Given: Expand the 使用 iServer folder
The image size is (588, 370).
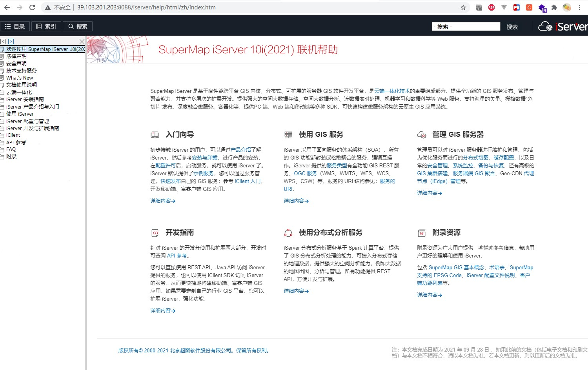Looking at the screenshot, I should 20,114.
